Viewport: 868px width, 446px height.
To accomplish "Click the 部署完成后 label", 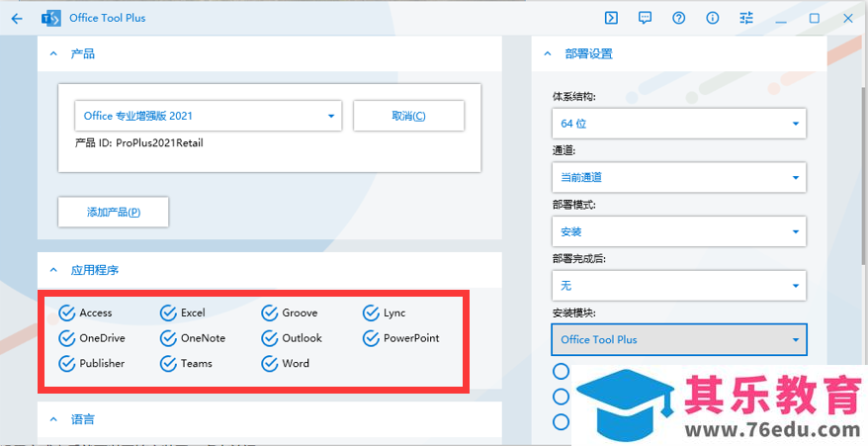I will (x=579, y=259).
